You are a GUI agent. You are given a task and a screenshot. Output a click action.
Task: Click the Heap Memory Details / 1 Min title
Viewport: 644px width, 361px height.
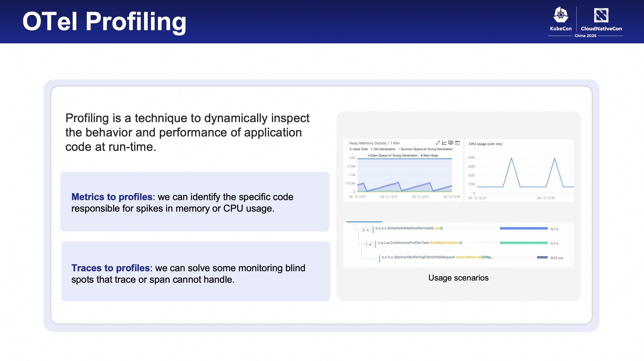point(374,143)
